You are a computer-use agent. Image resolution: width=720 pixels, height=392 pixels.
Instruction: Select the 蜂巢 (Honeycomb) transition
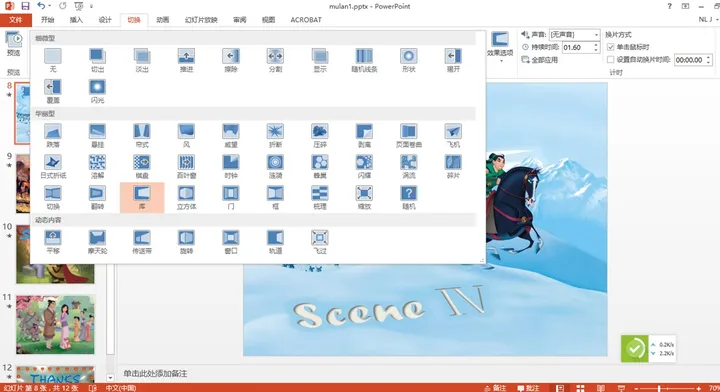320,166
